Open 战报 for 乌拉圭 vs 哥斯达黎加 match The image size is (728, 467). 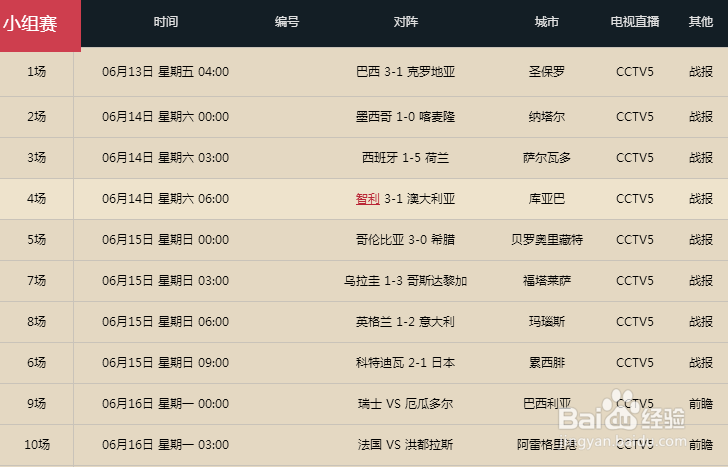pos(701,281)
